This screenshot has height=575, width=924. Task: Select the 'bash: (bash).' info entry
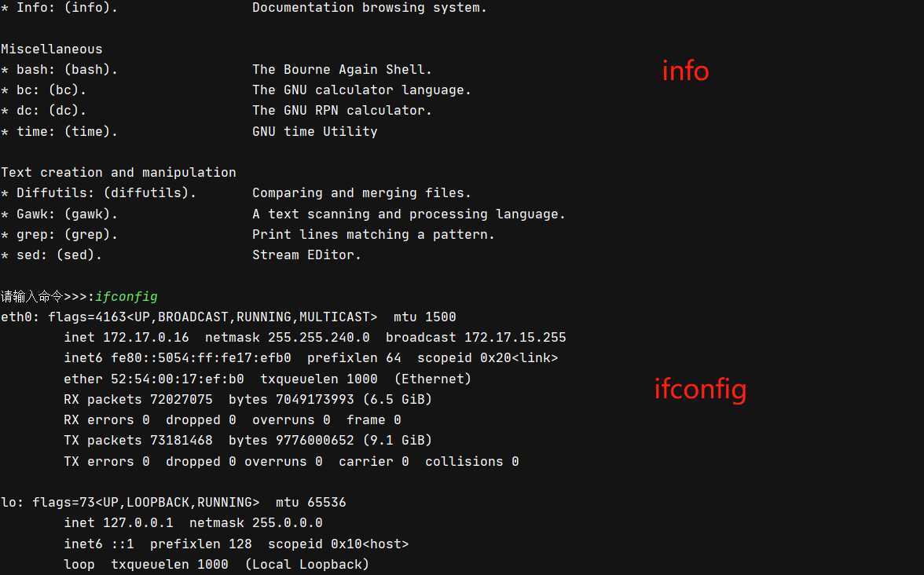(67, 69)
